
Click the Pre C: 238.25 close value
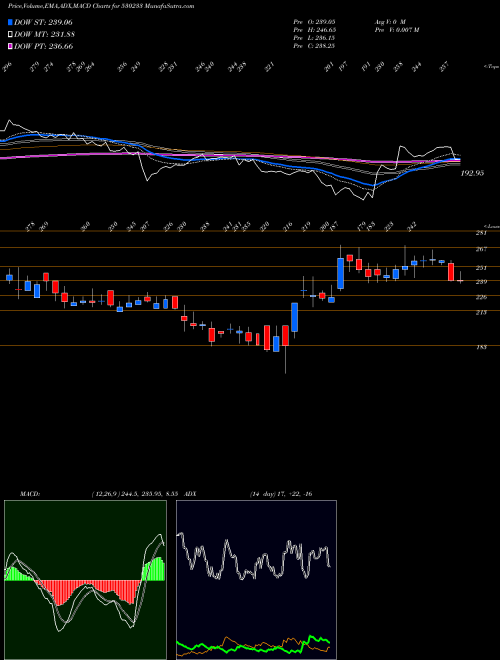pyautogui.click(x=314, y=46)
